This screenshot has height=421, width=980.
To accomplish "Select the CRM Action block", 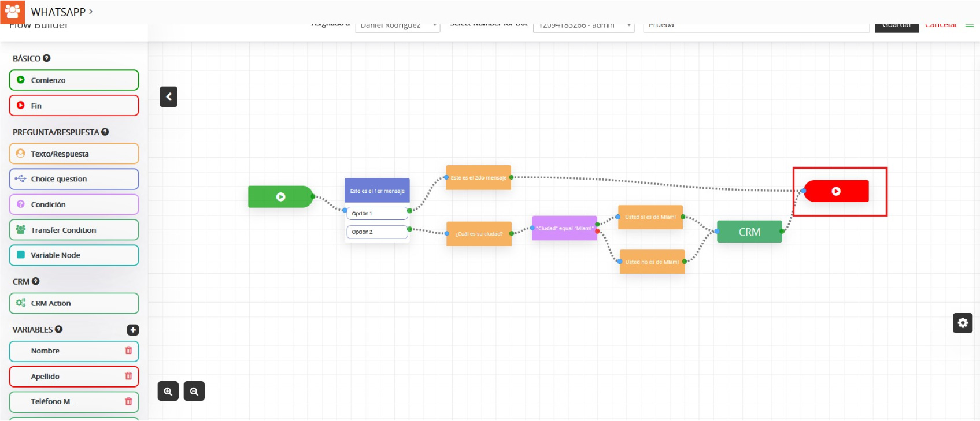I will click(74, 303).
